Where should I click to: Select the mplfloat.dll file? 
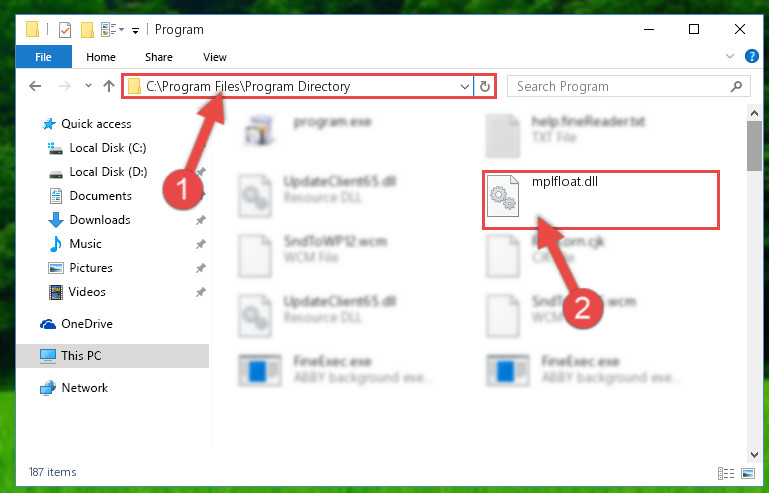coord(600,200)
